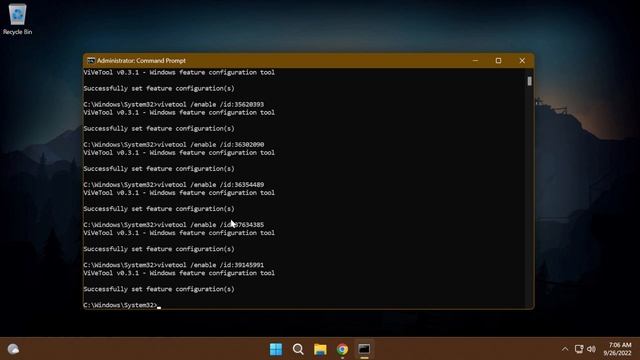640x360 pixels.
Task: Click the command line with id:36302090
Action: click(x=173, y=144)
